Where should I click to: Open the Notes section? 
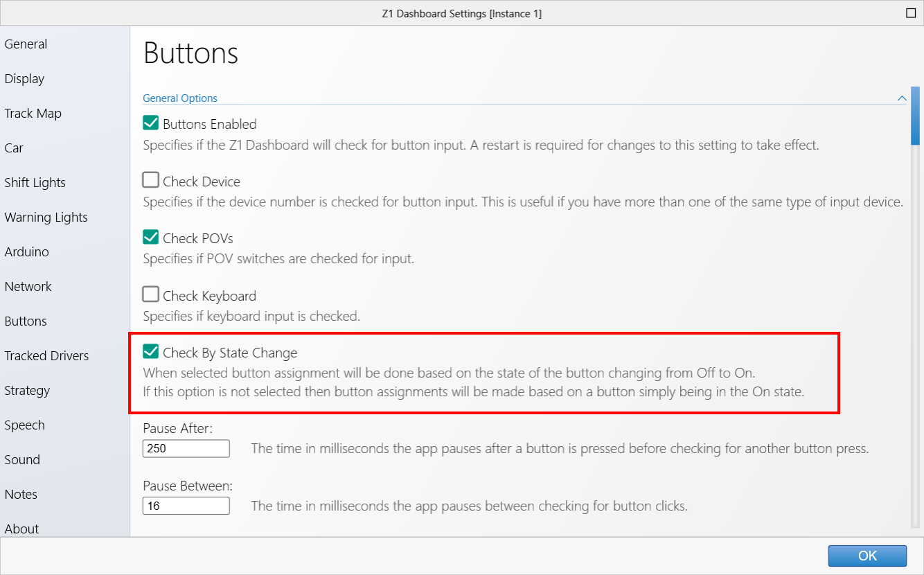[21, 495]
